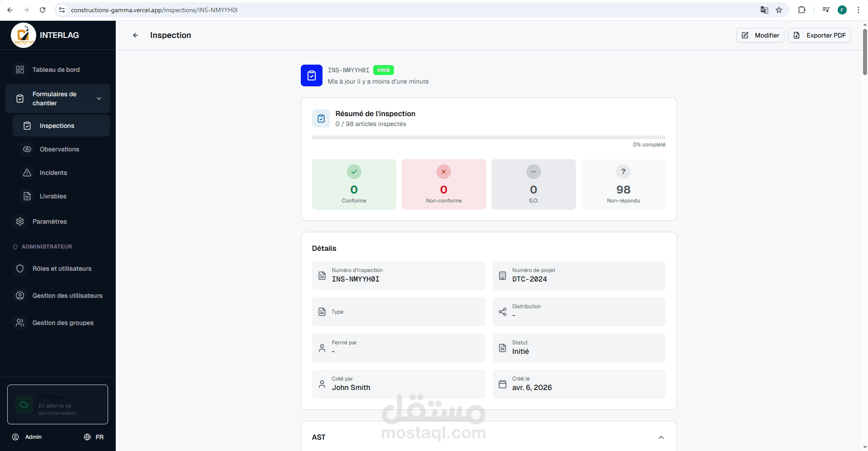Viewport: 868px width, 451px height.
Task: Open the Chrome three-dot menu
Action: pos(859,10)
